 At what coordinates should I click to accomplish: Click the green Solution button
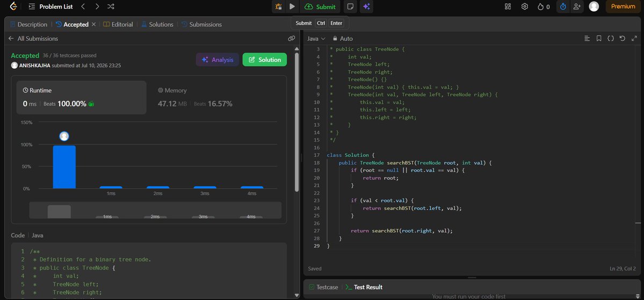[x=264, y=60]
